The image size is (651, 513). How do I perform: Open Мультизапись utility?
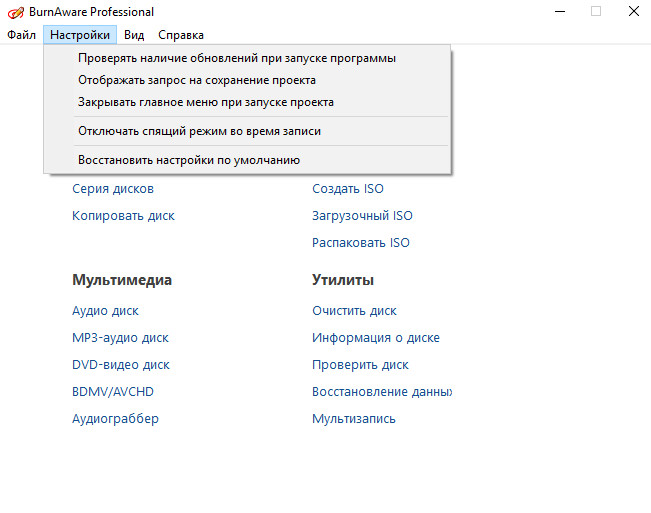click(x=353, y=419)
